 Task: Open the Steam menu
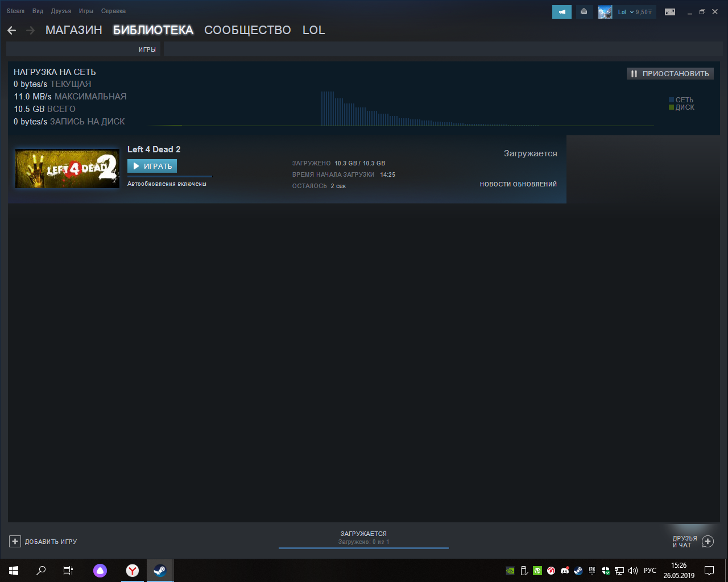click(15, 11)
